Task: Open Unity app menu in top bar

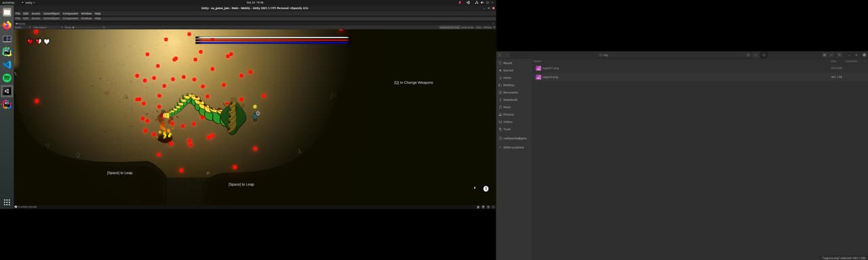Action: click(x=28, y=3)
